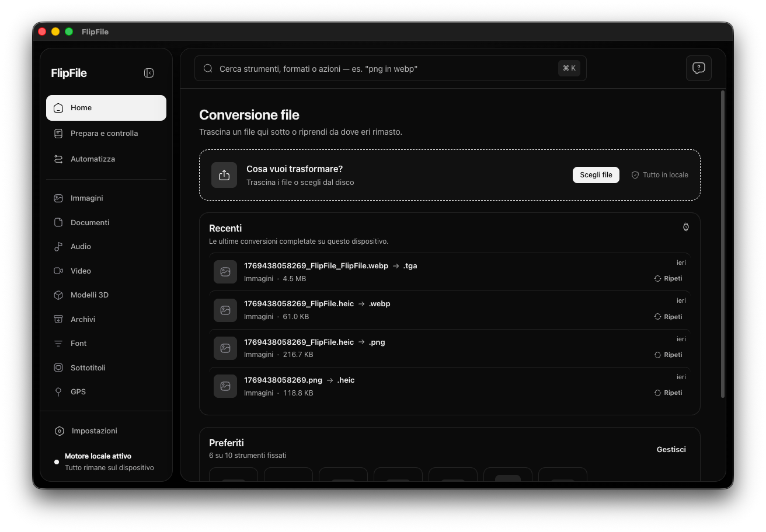Screen dimensions: 766x532
Task: Click the file name 1769438058269_FlipFile_FlipFile.webp
Action: 316,266
